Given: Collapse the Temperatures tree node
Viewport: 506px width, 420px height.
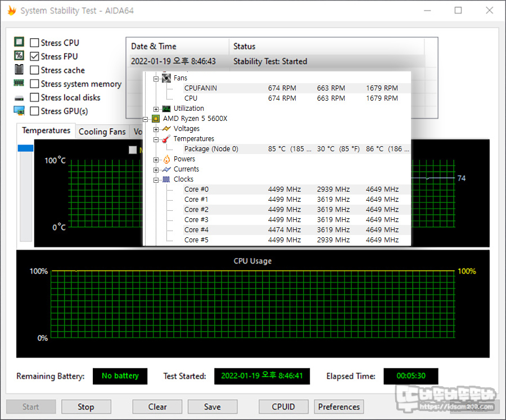Looking at the screenshot, I should pos(156,139).
